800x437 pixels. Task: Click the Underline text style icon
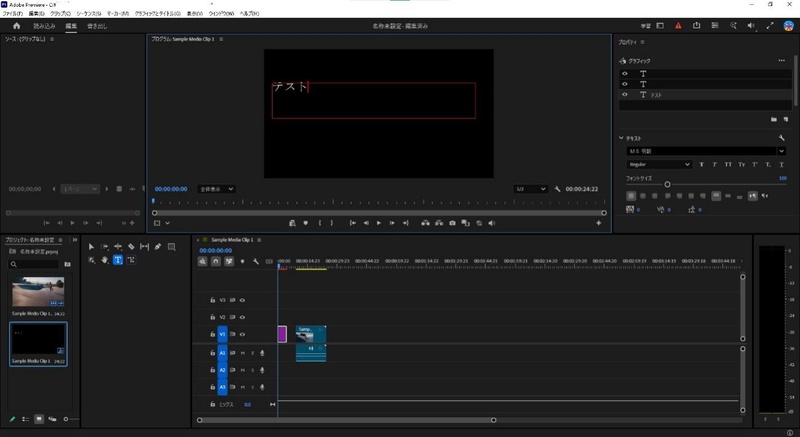tap(781, 165)
